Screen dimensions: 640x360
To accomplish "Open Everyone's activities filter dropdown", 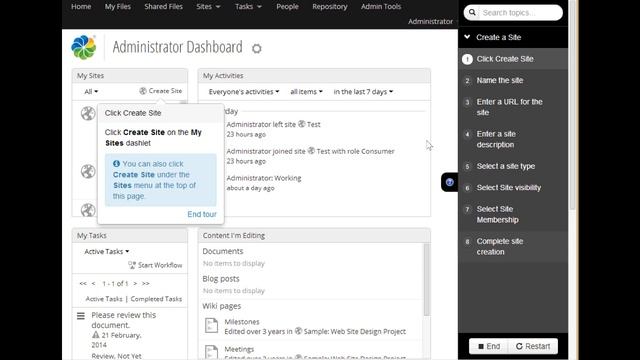I will click(244, 92).
